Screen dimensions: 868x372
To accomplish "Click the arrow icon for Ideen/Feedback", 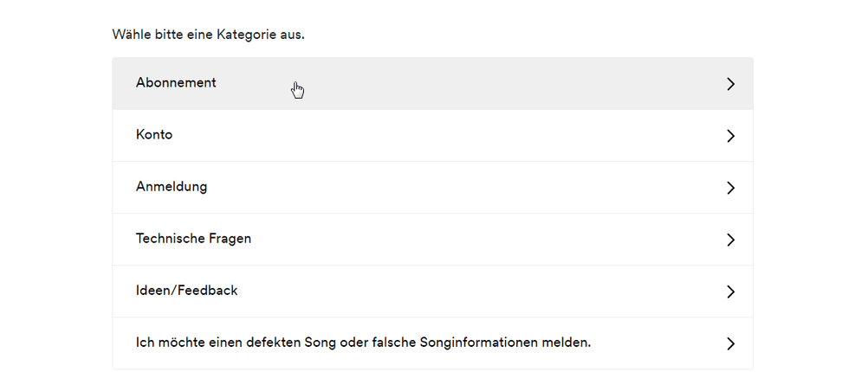I will coord(730,292).
